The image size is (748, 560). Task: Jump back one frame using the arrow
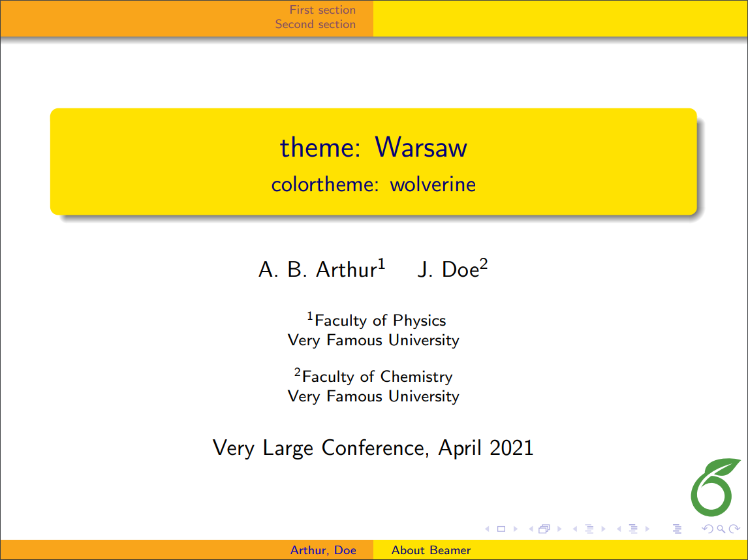pyautogui.click(x=530, y=529)
